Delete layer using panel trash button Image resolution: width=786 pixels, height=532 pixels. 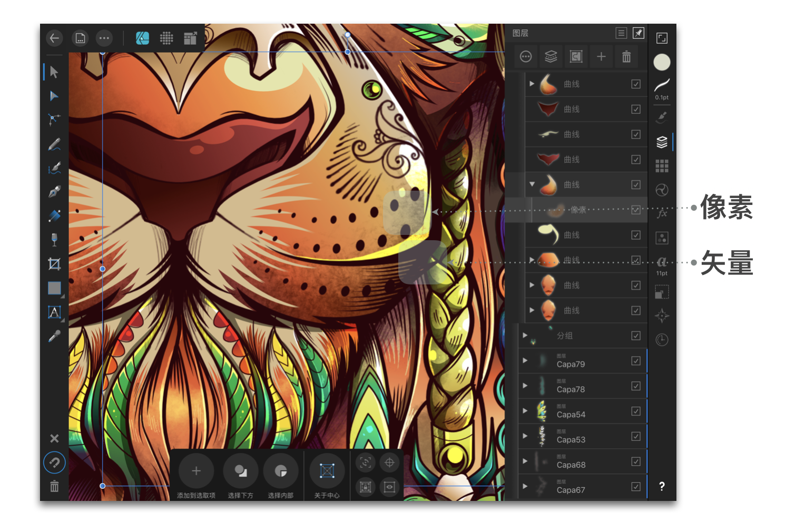coord(626,56)
